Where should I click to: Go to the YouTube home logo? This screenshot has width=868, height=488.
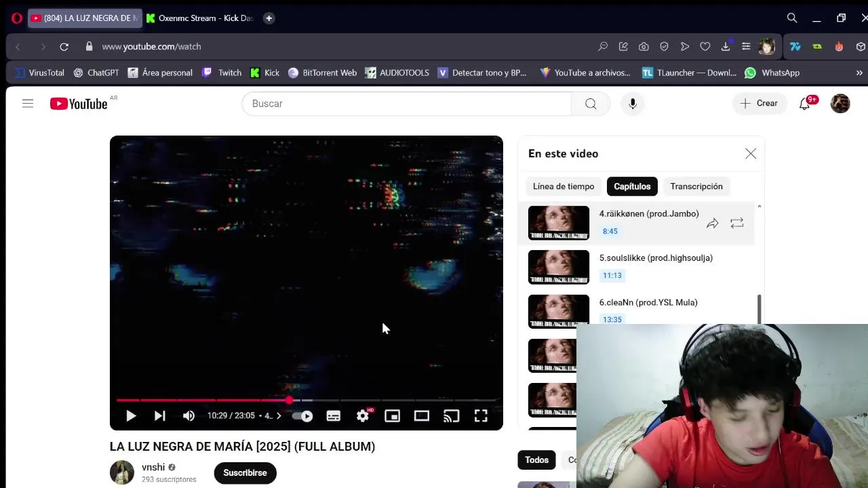(x=79, y=104)
